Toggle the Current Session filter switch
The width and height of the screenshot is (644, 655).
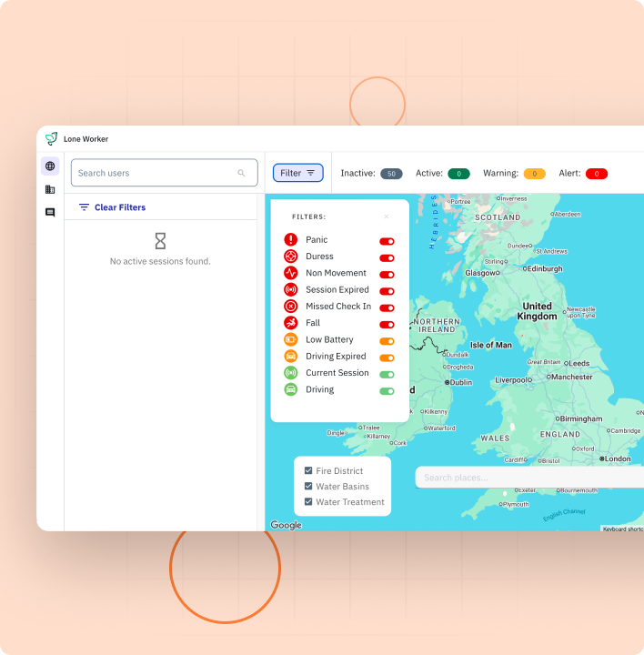(x=387, y=375)
